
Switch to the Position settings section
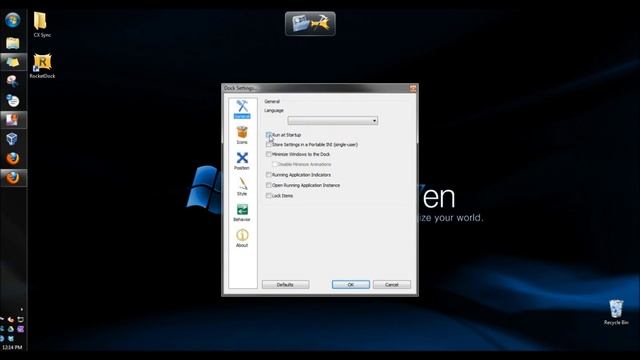click(242, 161)
